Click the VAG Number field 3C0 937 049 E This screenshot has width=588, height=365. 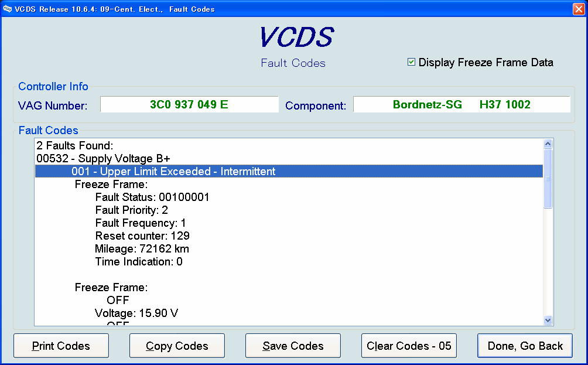pyautogui.click(x=189, y=104)
